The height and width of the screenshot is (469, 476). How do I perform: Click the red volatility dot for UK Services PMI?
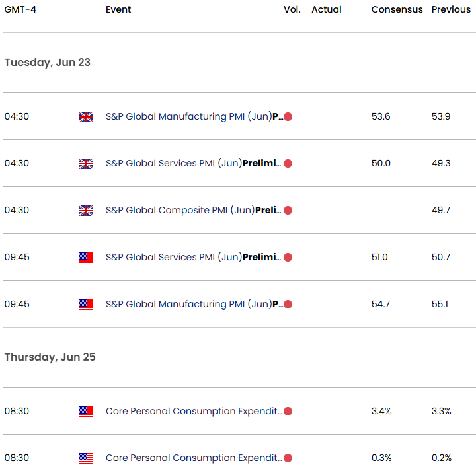(x=288, y=164)
